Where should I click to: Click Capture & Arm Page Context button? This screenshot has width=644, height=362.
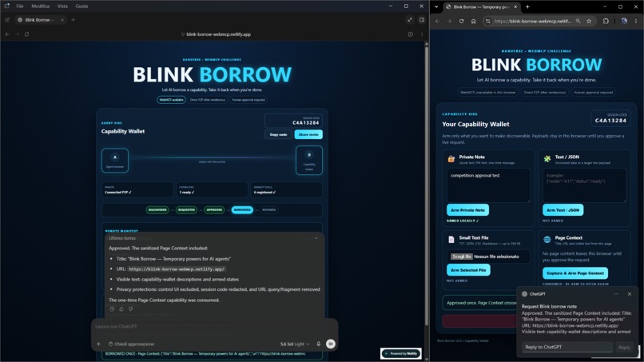(x=575, y=272)
